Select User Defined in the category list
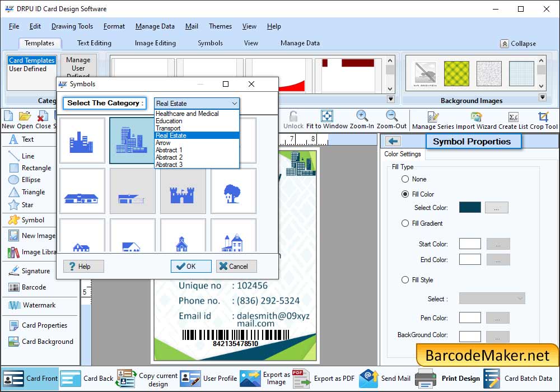This screenshot has width=560, height=392. coord(27,68)
